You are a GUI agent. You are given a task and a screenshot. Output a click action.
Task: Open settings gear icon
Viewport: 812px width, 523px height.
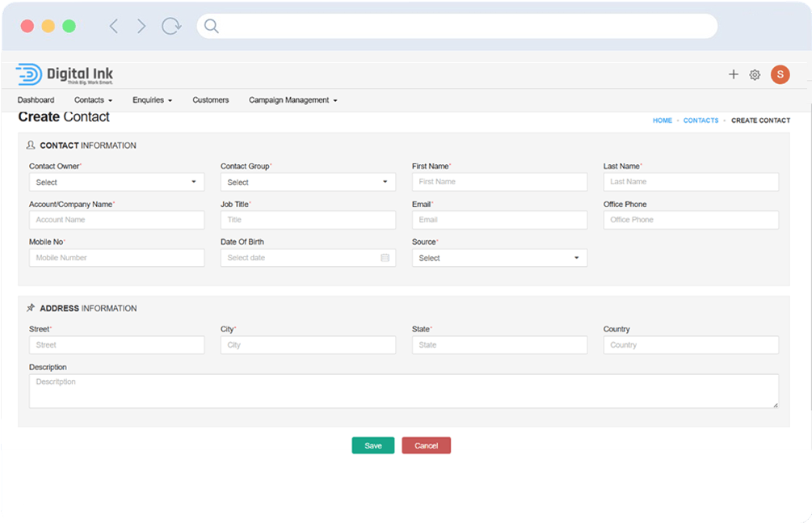755,75
